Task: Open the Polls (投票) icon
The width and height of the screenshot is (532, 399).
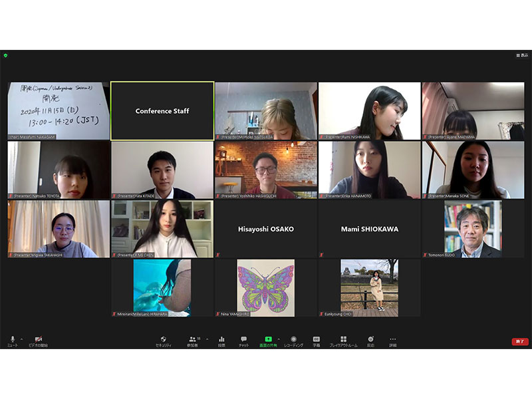Action: (x=221, y=340)
